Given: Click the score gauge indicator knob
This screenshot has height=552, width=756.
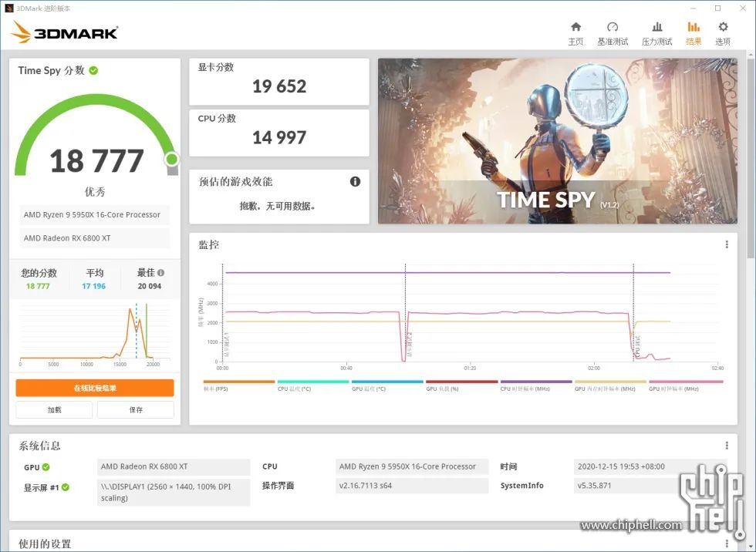Looking at the screenshot, I should (x=171, y=159).
